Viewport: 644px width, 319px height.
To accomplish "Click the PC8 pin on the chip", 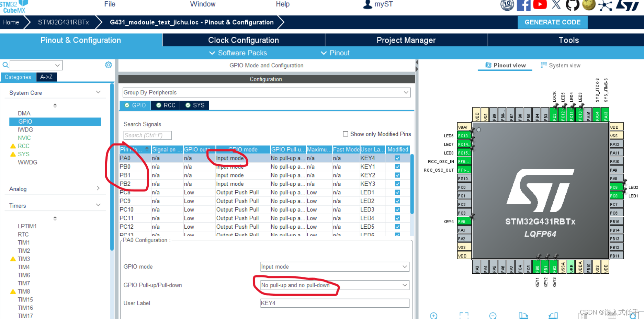I will 617,196.
